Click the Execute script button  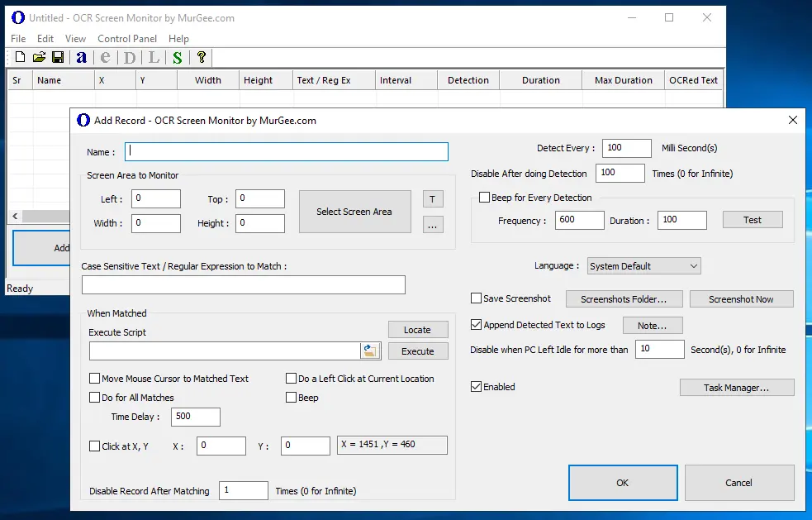pyautogui.click(x=417, y=351)
